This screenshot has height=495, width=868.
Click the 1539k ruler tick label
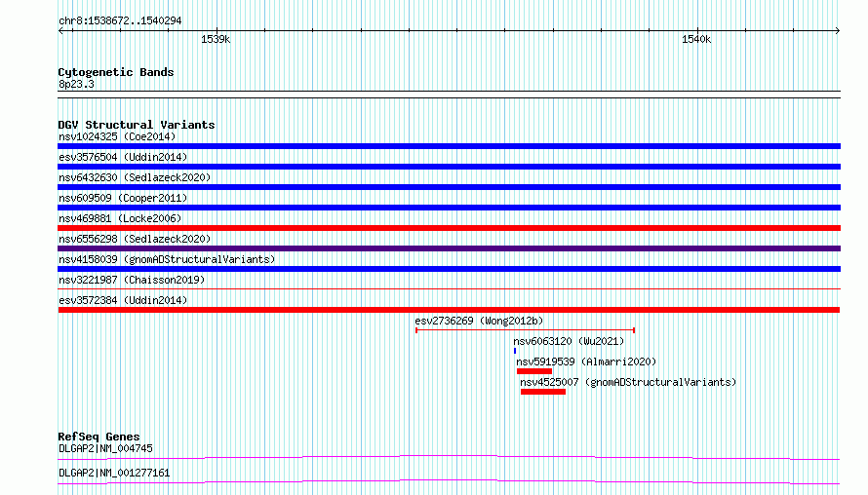tap(216, 39)
